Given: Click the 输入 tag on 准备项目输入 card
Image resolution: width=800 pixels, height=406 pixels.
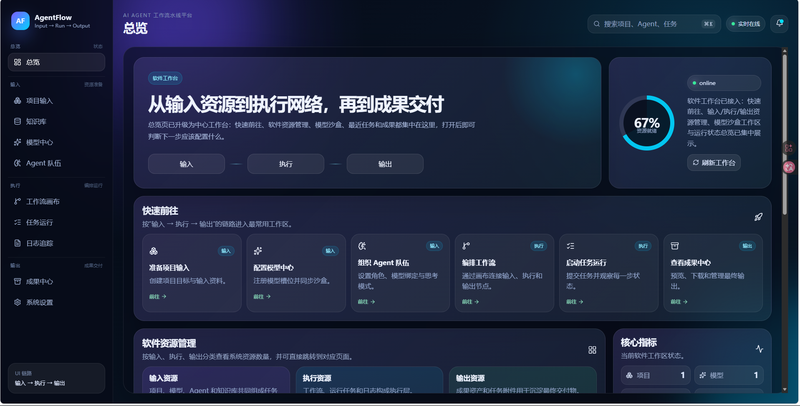Looking at the screenshot, I should tap(226, 251).
